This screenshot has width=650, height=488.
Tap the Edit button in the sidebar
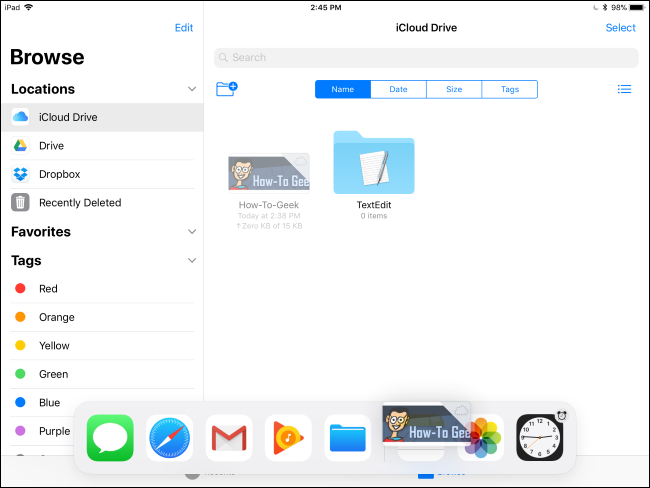[184, 28]
